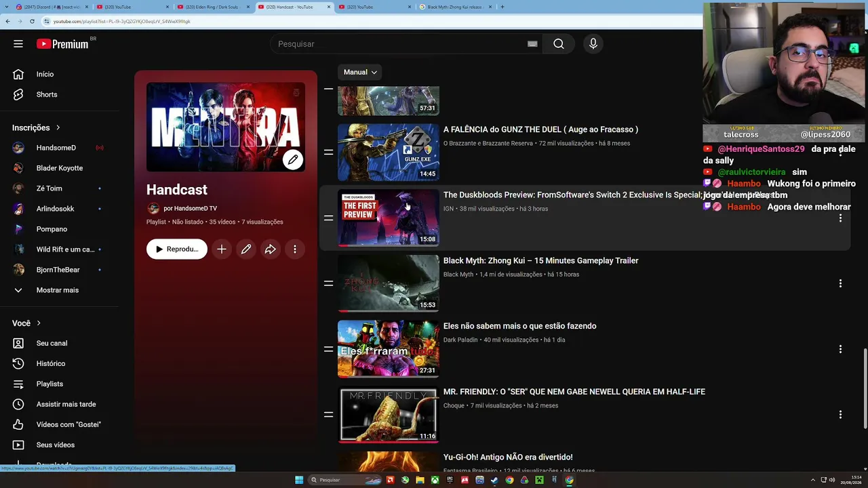Open Steam from the taskbar
The height and width of the screenshot is (488, 868).
(494, 480)
